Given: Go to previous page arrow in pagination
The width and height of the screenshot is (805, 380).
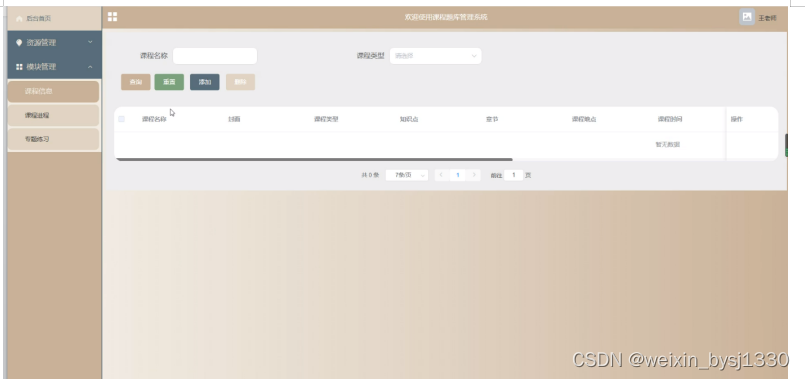Looking at the screenshot, I should (x=441, y=175).
